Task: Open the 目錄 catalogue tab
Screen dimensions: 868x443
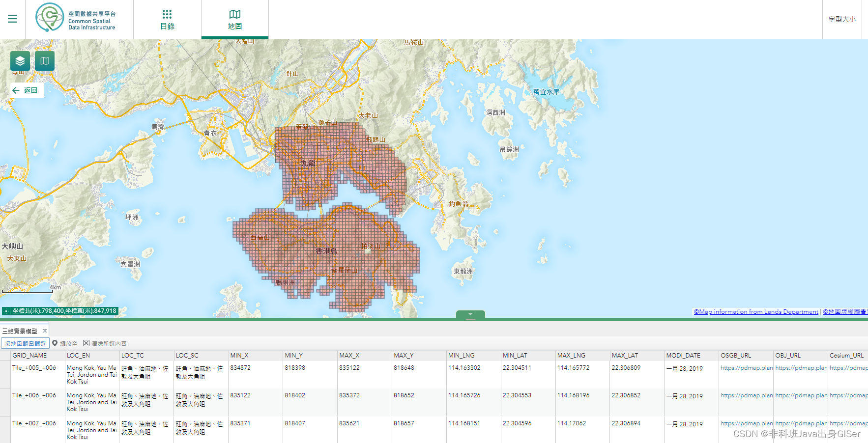Action: (167, 20)
